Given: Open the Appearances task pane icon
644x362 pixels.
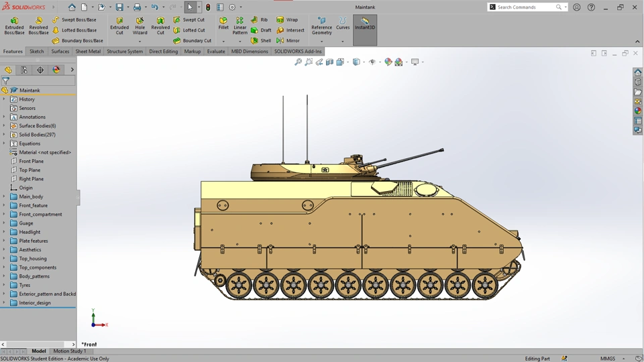Looking at the screenshot, I should pyautogui.click(x=638, y=111).
